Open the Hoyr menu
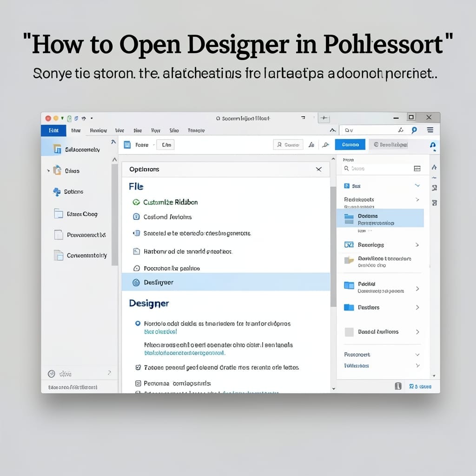Viewport: 476px width, 476px height. tap(156, 131)
